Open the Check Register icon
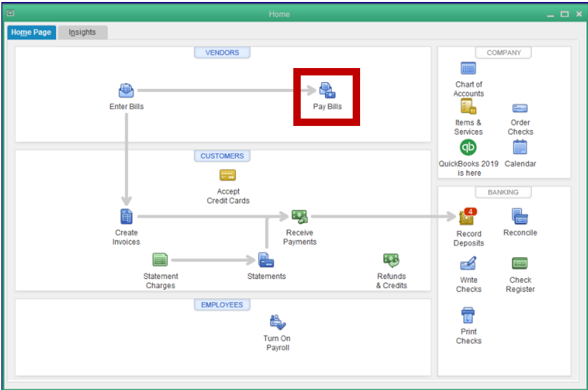This screenshot has height=390, width=588. (520, 263)
